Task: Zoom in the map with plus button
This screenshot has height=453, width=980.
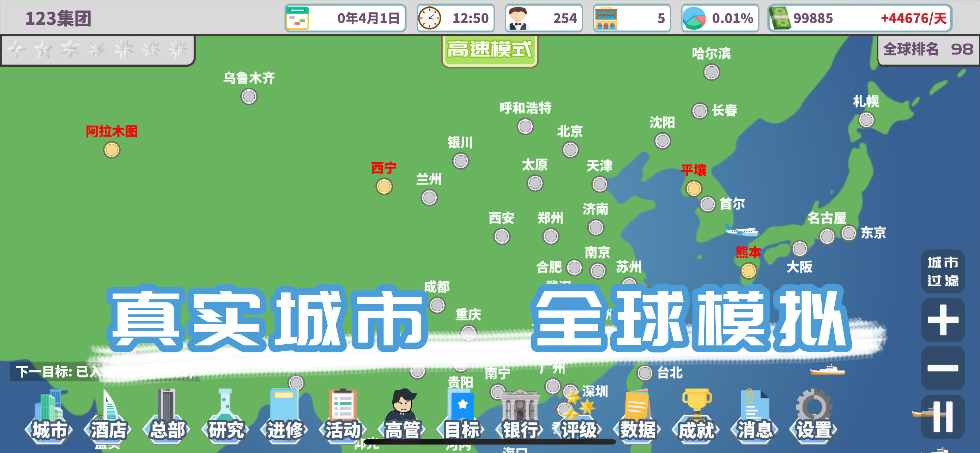Action: pos(943,320)
